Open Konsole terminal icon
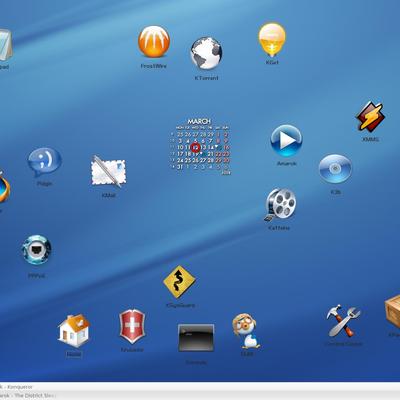 pyautogui.click(x=196, y=338)
